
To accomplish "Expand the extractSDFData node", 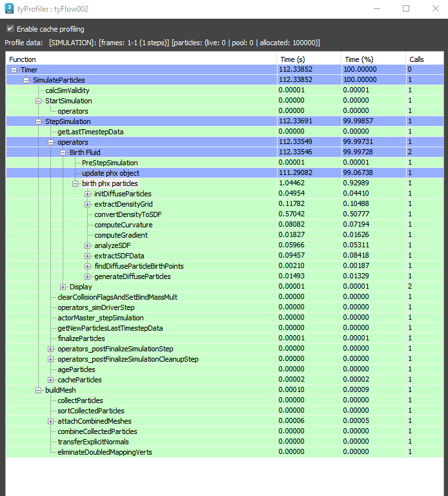I will click(88, 256).
